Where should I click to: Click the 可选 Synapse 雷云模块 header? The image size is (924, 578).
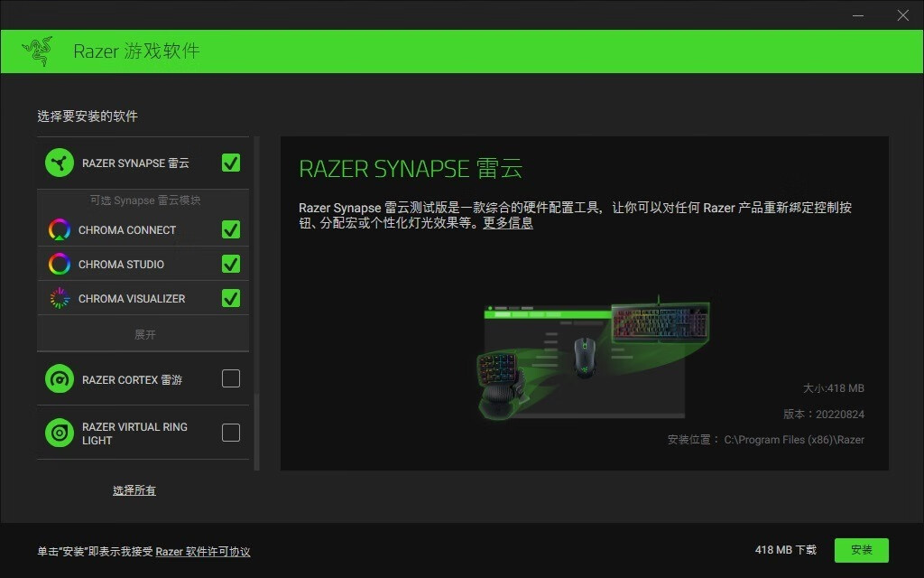tap(145, 200)
